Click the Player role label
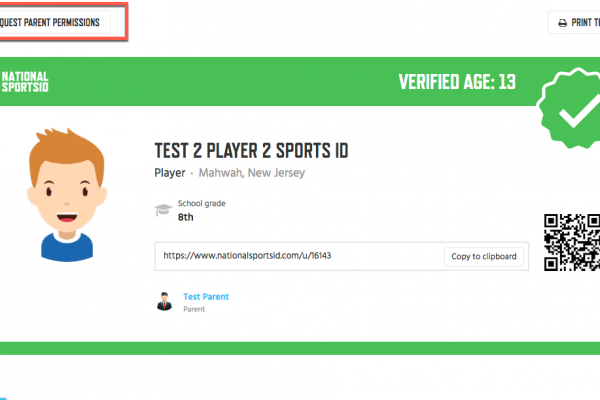This screenshot has height=400, width=600. [x=170, y=173]
